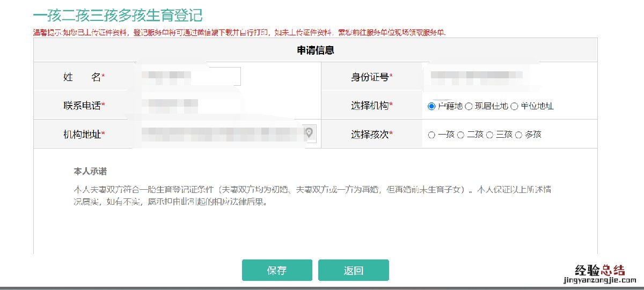Click the 本人承诺 heading
644x290 pixels.
pyautogui.click(x=90, y=172)
